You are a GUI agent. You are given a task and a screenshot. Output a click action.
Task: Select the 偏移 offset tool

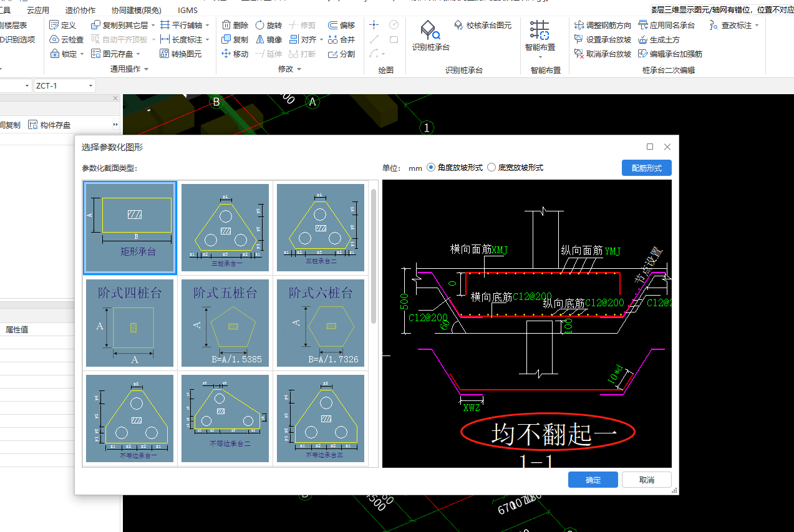341,25
